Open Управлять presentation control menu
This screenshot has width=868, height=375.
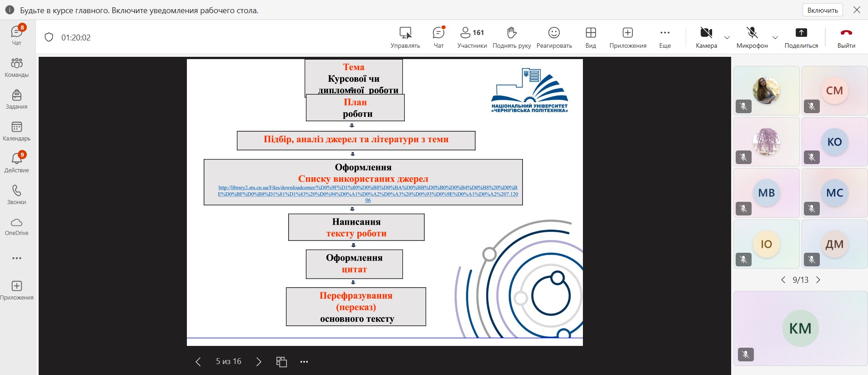click(x=405, y=37)
